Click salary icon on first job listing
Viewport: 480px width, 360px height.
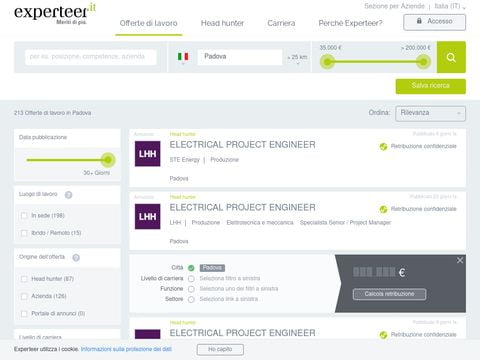(x=383, y=146)
